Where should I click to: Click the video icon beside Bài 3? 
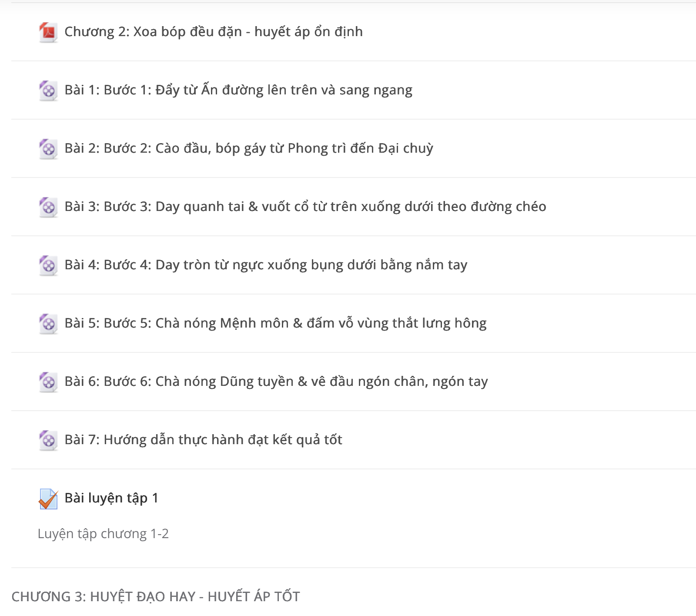(48, 208)
